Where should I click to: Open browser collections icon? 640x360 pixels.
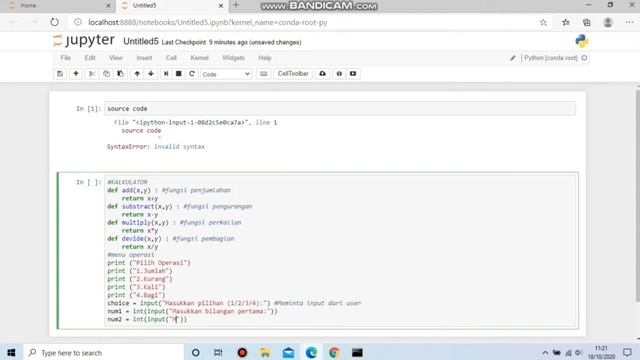click(587, 22)
